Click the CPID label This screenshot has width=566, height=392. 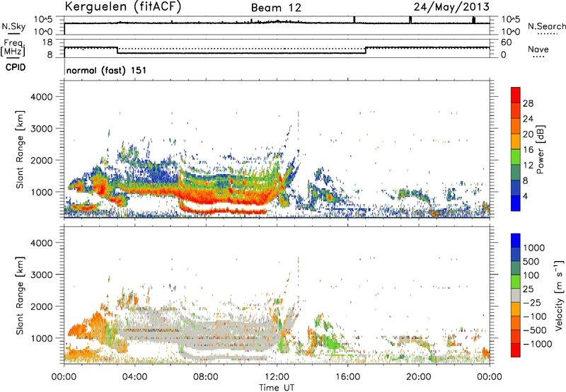tap(16, 67)
